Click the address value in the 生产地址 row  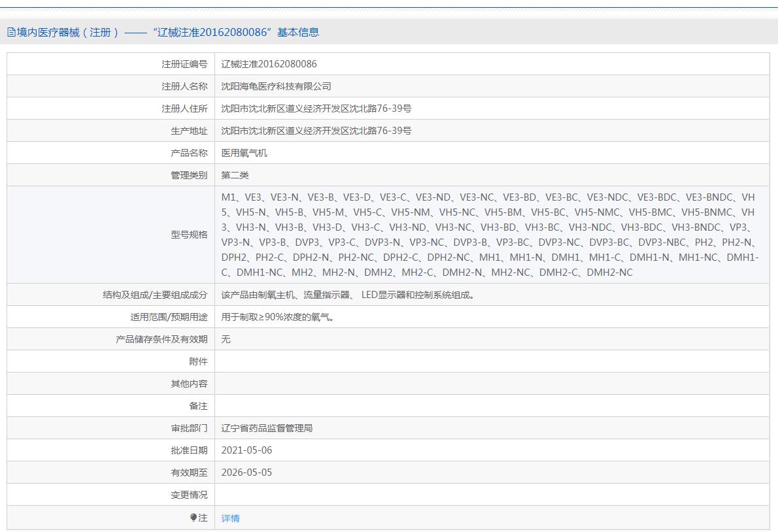(x=316, y=131)
